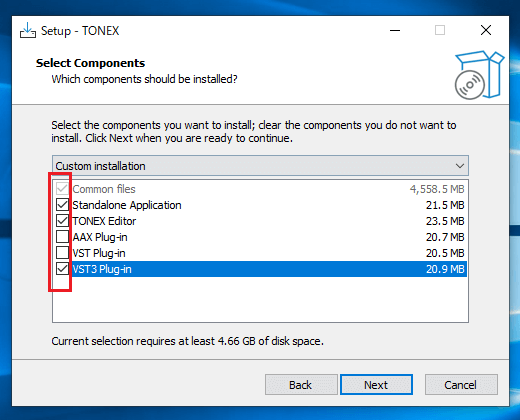This screenshot has width=520, height=420.
Task: Uncheck the TONEX Editor checkbox
Action: (x=62, y=221)
